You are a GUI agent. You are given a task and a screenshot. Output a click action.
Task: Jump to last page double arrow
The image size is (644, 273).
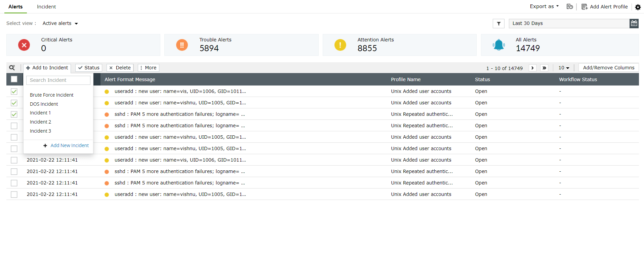pyautogui.click(x=544, y=68)
